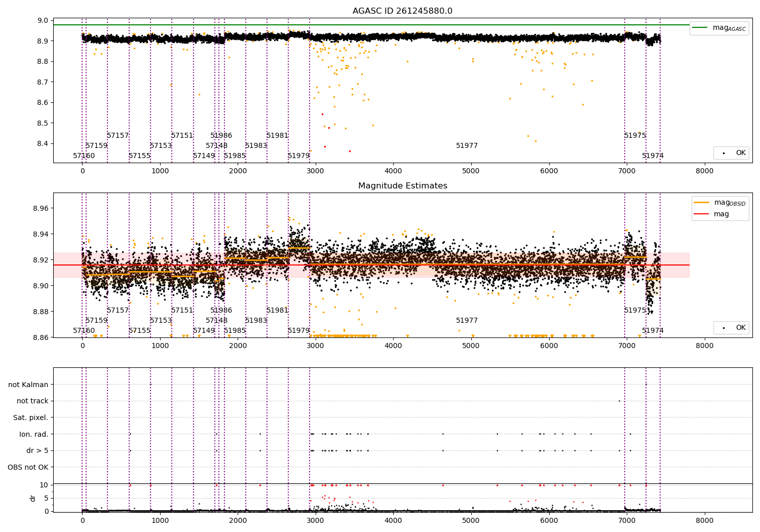
Task: Click the 'not Kalman' axis label
Action: click(x=28, y=385)
